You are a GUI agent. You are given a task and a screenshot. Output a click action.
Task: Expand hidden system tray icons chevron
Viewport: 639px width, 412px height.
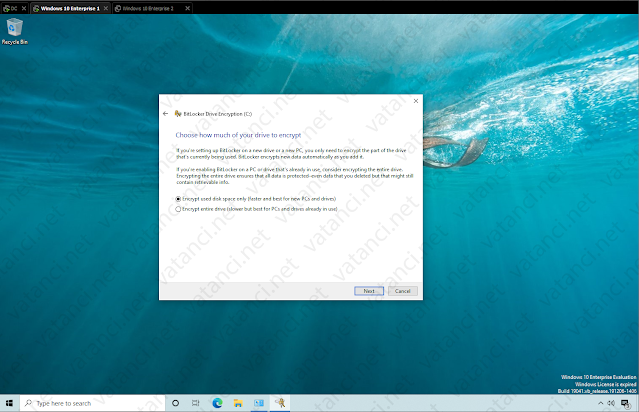point(600,403)
